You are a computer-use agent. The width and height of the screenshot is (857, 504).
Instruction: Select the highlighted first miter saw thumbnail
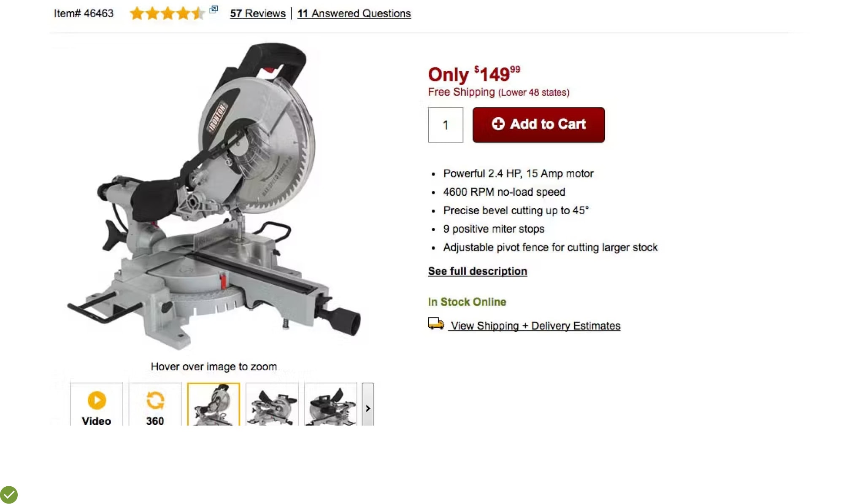coord(214,405)
